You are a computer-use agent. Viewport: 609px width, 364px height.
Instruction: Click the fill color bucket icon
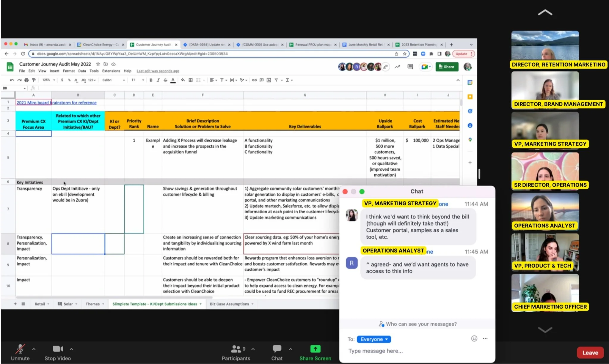(183, 80)
